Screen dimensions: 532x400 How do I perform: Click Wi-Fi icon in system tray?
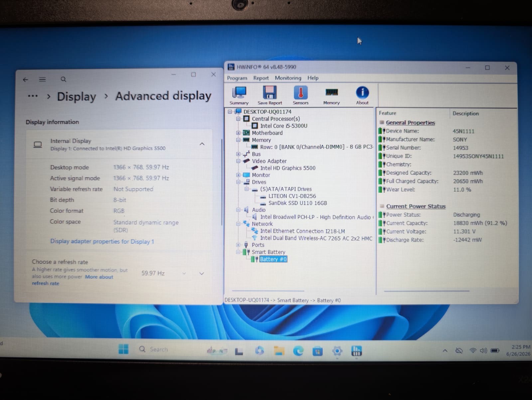(x=473, y=350)
